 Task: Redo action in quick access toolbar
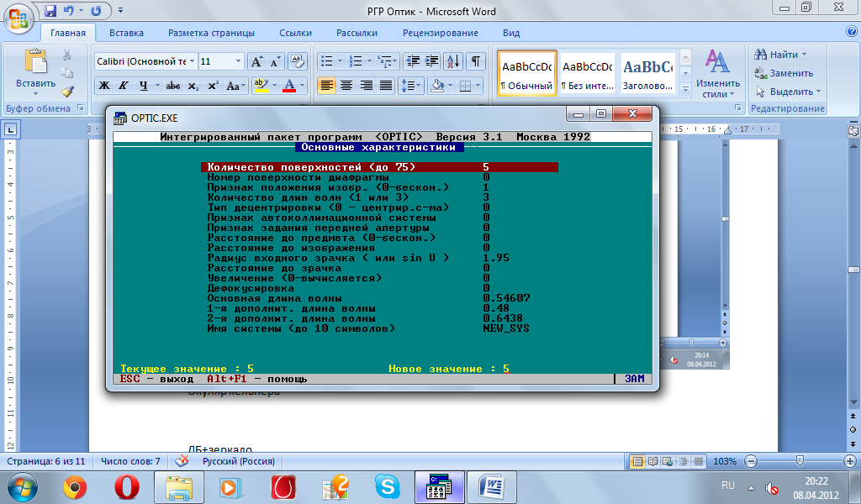coord(96,10)
